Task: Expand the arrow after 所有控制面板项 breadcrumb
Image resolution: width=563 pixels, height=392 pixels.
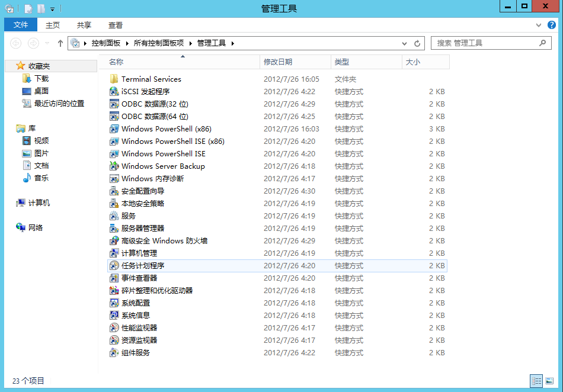Action: 191,43
